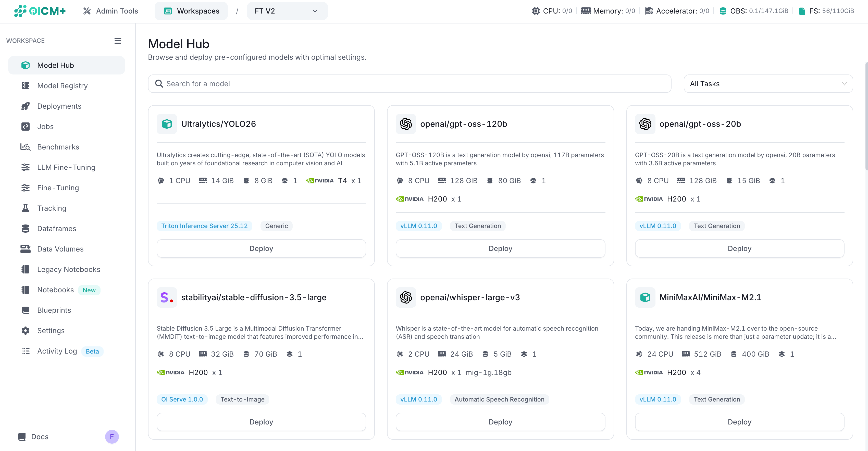
Task: Click the Model Hub cube icon
Action: 25,65
